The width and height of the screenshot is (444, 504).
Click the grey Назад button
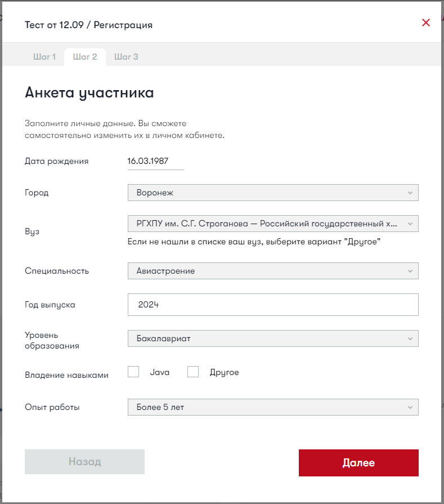84,462
